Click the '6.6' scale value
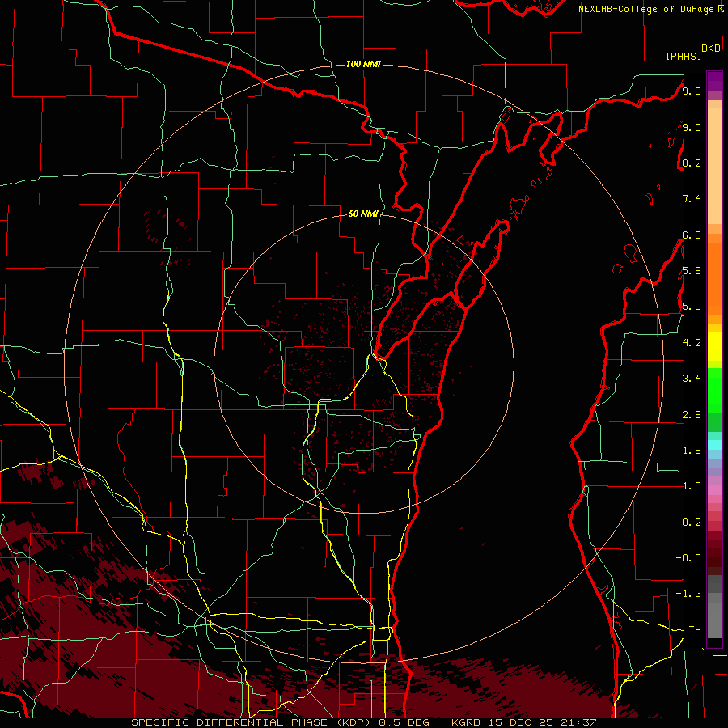728x728 pixels. point(692,235)
